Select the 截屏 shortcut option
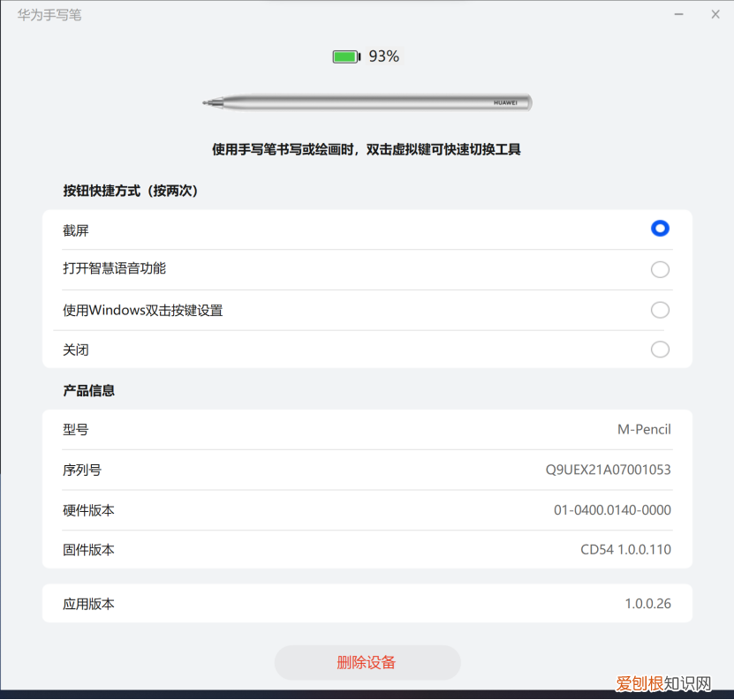Viewport: 734px width, 700px height. click(660, 228)
